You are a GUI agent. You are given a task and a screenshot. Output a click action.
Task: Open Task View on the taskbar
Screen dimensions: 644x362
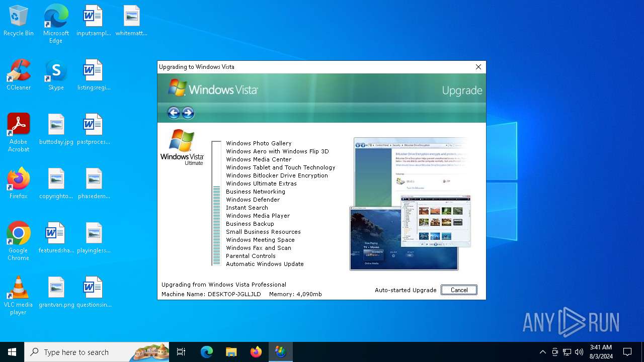coord(181,352)
